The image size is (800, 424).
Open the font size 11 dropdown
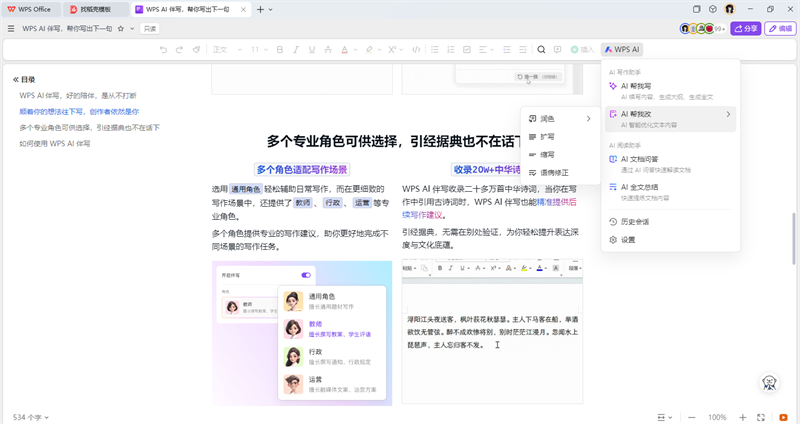259,49
